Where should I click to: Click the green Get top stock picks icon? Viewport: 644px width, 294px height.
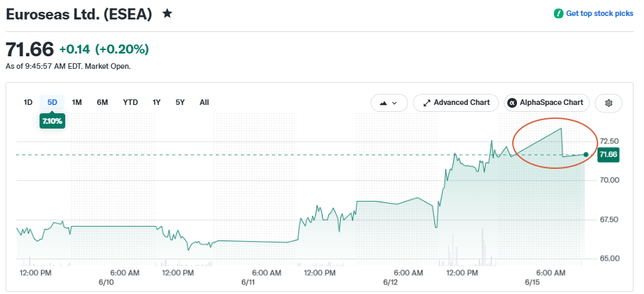(558, 14)
